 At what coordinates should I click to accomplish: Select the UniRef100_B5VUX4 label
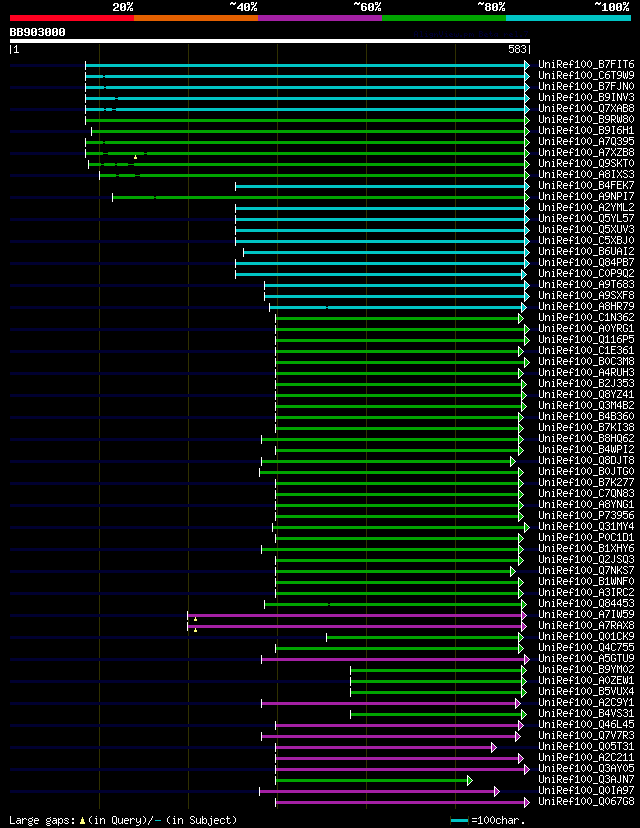pyautogui.click(x=586, y=692)
